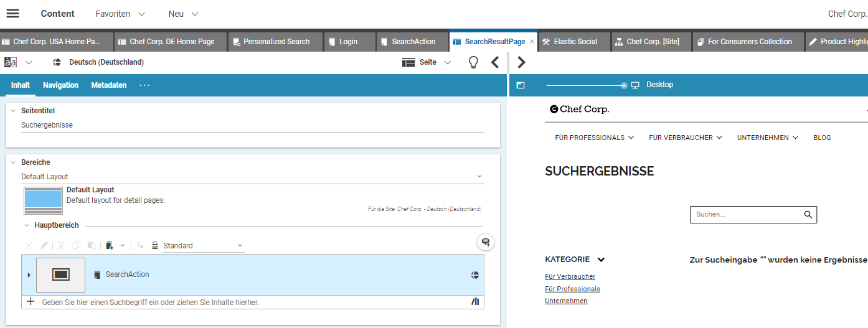Switch to the Metadaten tab
Viewport: 868px width, 328px height.
coord(108,85)
